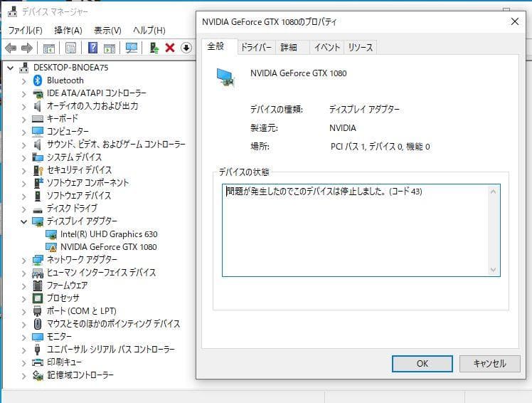Click the status box scroll down arrow
This screenshot has width=532, height=403.
(494, 270)
